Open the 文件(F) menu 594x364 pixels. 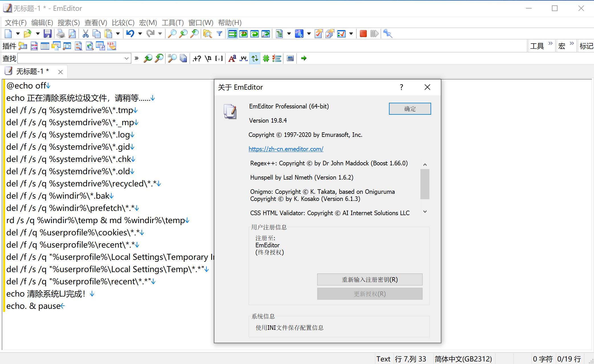[16, 22]
